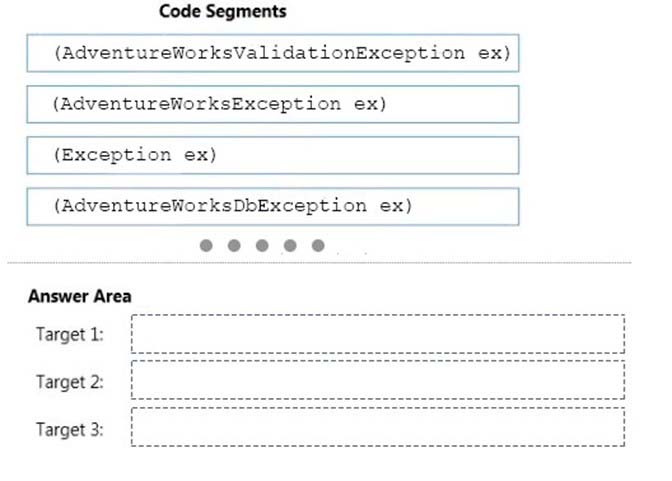Screen dimensions: 672x481
Task: Select the AdventureWorksException ex code segment
Action: coord(273,104)
